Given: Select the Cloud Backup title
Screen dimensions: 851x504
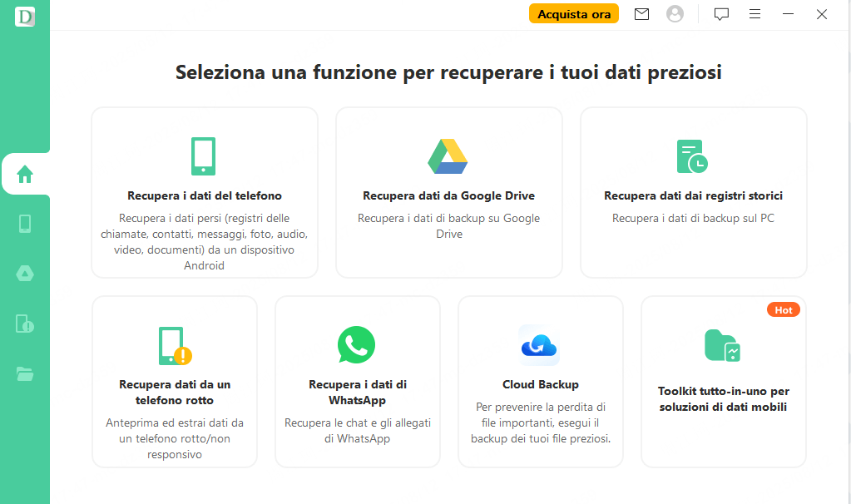Looking at the screenshot, I should coord(541,384).
